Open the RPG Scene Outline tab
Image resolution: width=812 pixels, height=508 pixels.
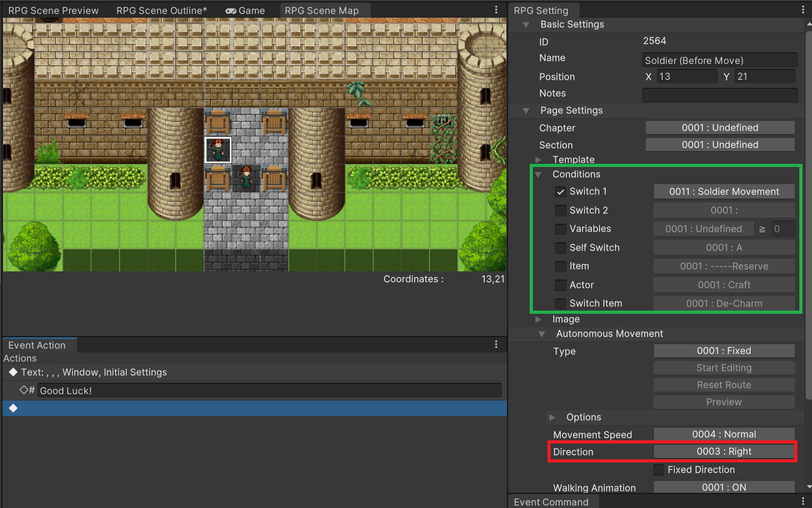[161, 11]
